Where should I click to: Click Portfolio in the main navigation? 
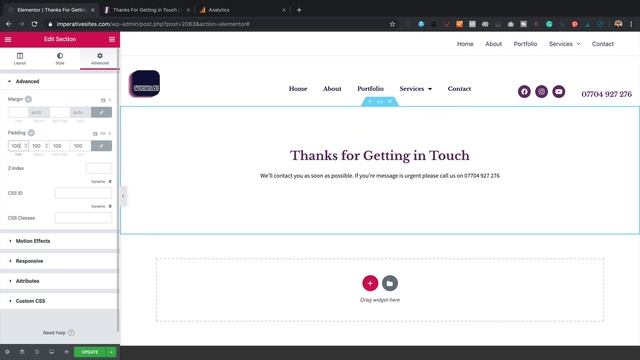point(371,89)
